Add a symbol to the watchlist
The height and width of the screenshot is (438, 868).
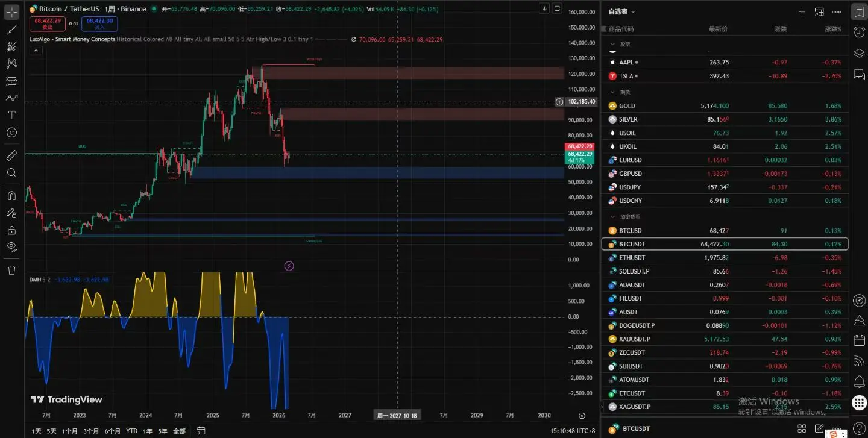(802, 11)
